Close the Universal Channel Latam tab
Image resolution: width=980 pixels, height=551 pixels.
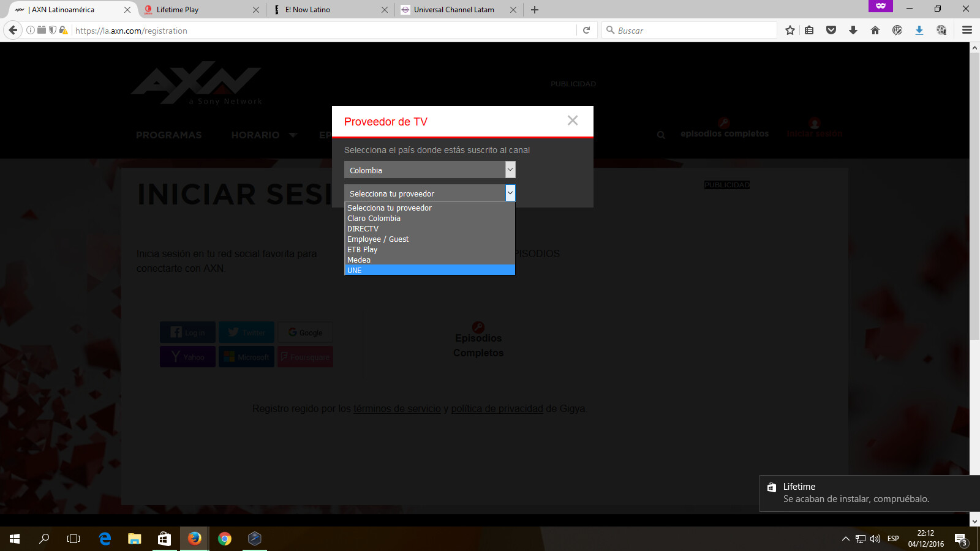[x=513, y=10]
